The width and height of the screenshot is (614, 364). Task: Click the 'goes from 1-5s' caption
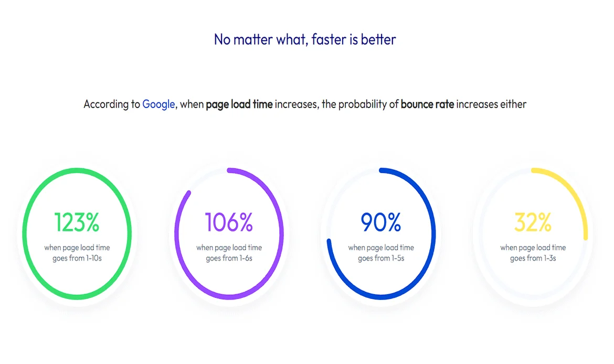tap(381, 259)
